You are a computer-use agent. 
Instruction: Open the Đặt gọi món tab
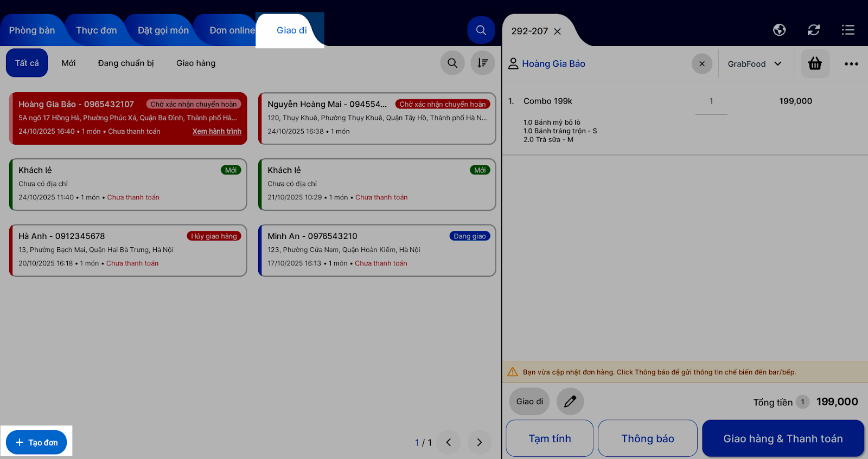point(163,30)
